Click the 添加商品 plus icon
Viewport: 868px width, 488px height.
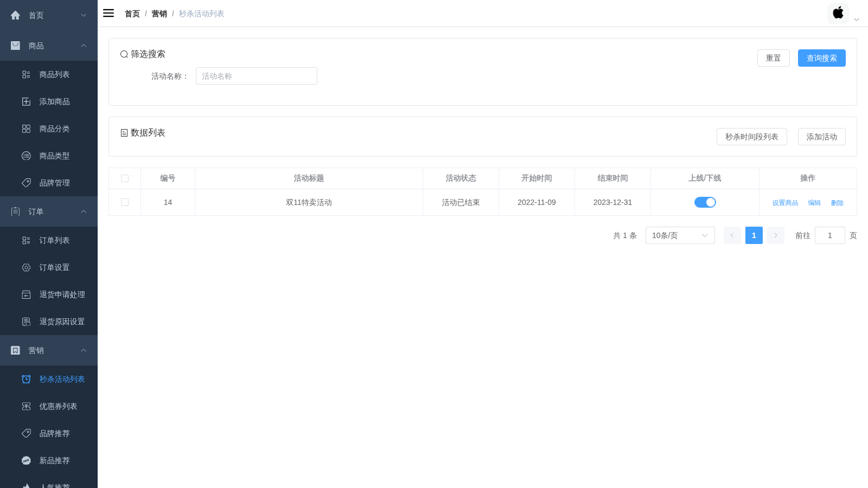[x=26, y=101]
